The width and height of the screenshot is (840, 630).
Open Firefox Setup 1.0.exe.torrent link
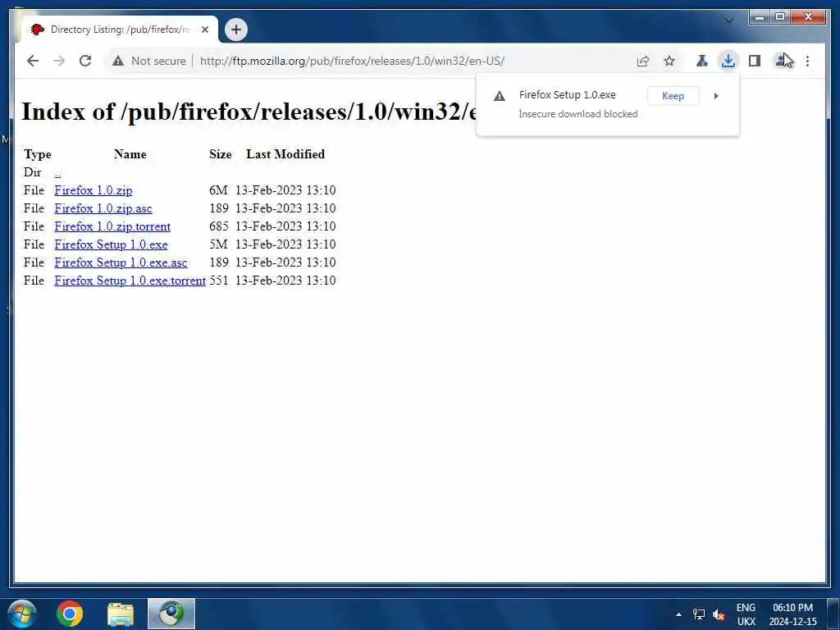(x=130, y=281)
